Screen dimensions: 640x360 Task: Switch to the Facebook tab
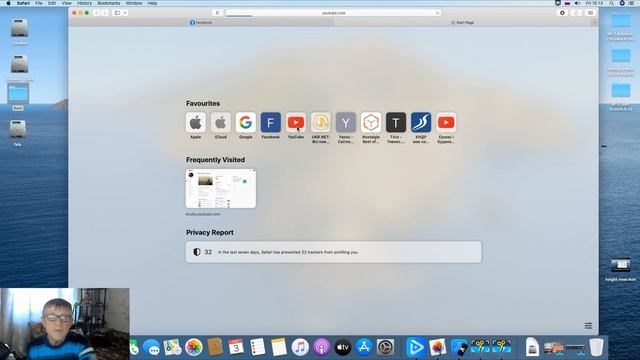201,22
